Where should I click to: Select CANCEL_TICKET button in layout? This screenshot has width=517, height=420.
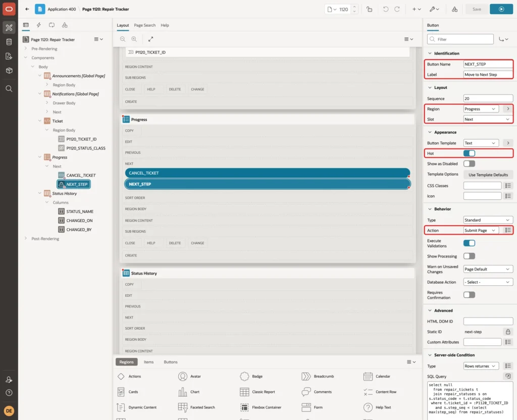(268, 173)
